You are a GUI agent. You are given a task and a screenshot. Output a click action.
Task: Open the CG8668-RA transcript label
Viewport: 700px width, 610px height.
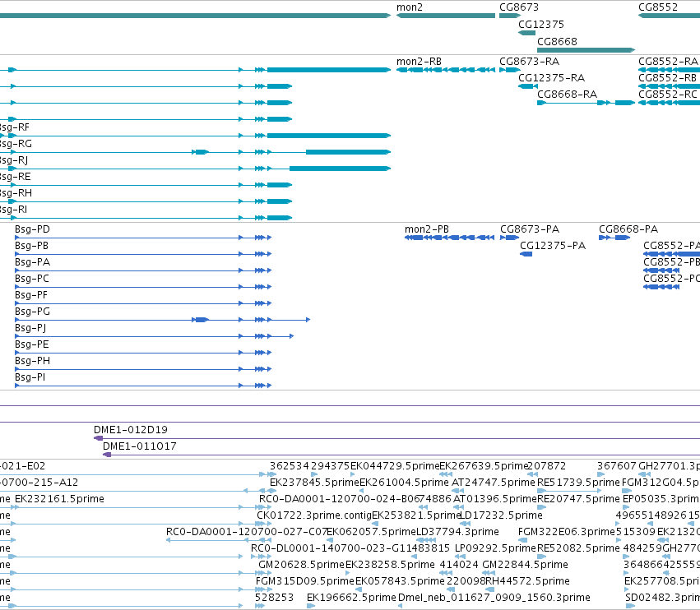pos(567,95)
